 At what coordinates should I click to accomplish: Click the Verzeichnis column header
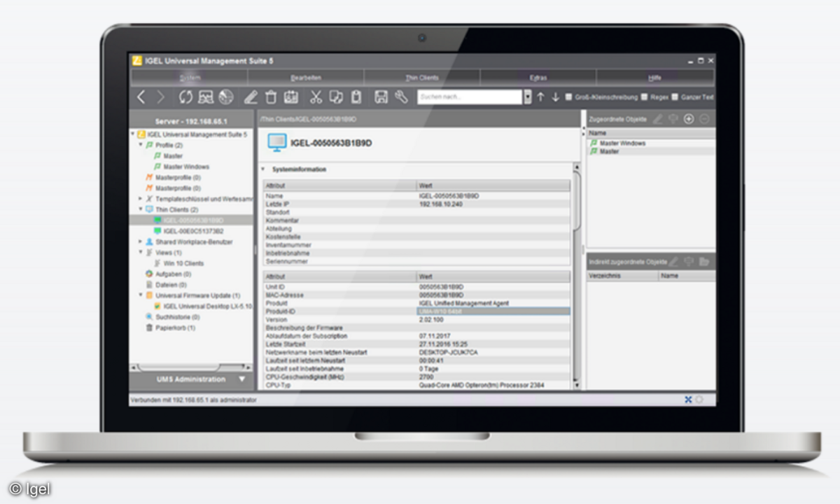622,276
